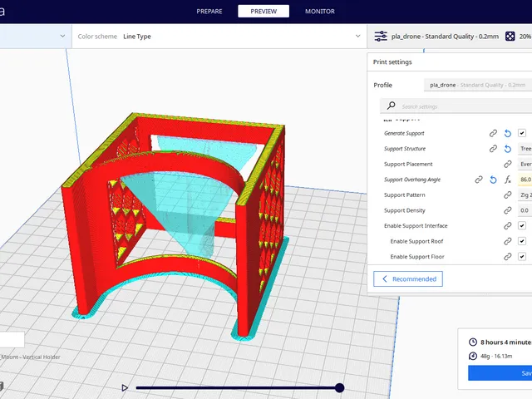Screen dimensions: 532x399
Task: Click the fx formula icon for Overhang Angle
Action: pyautogui.click(x=508, y=180)
